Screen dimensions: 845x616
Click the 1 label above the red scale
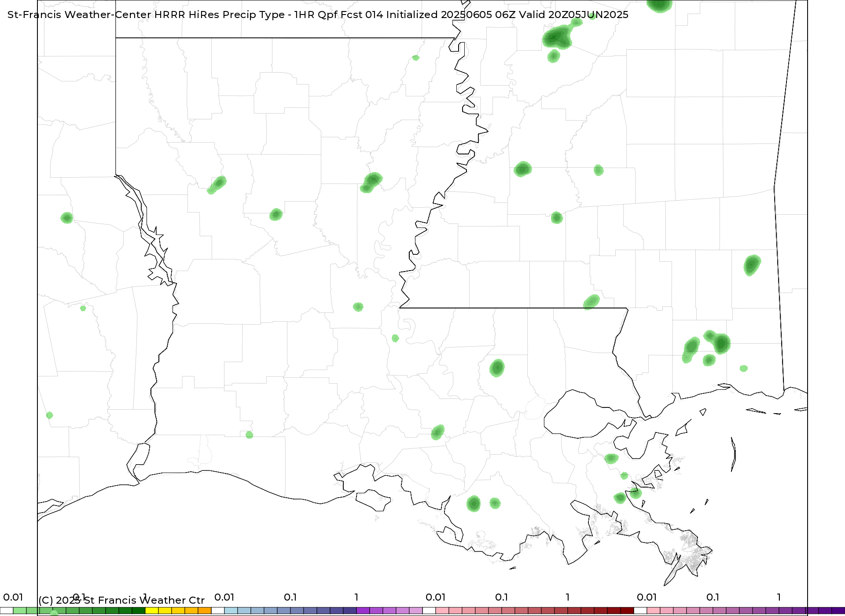(568, 597)
